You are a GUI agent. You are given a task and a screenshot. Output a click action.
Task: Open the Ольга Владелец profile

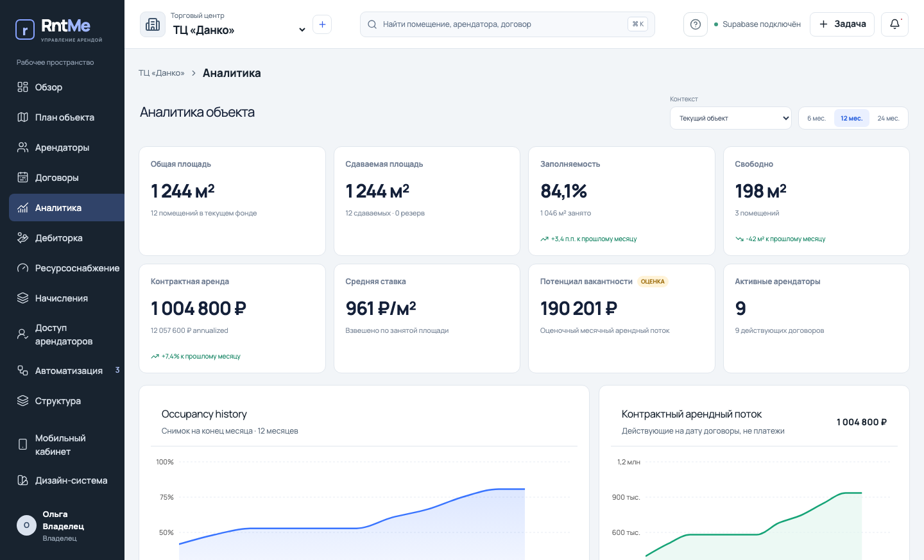click(62, 526)
